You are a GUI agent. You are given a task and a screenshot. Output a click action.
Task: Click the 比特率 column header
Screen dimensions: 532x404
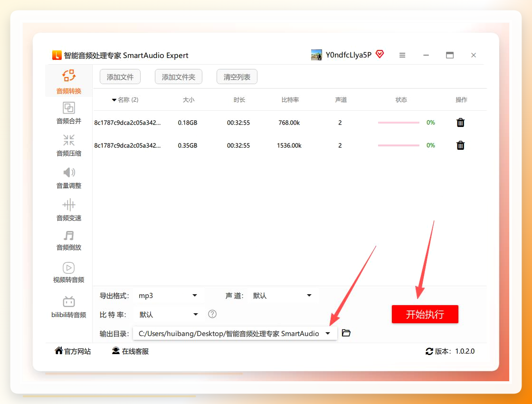click(x=290, y=100)
